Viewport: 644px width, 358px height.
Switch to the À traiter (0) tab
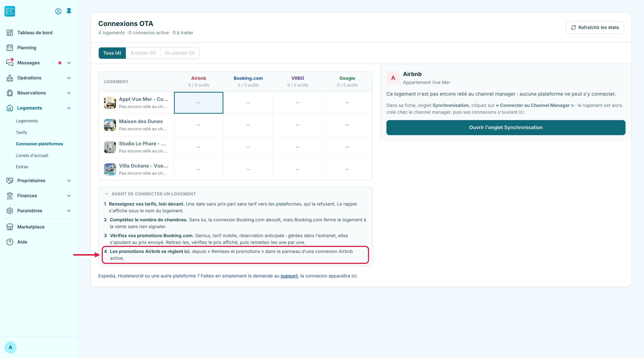click(x=143, y=53)
